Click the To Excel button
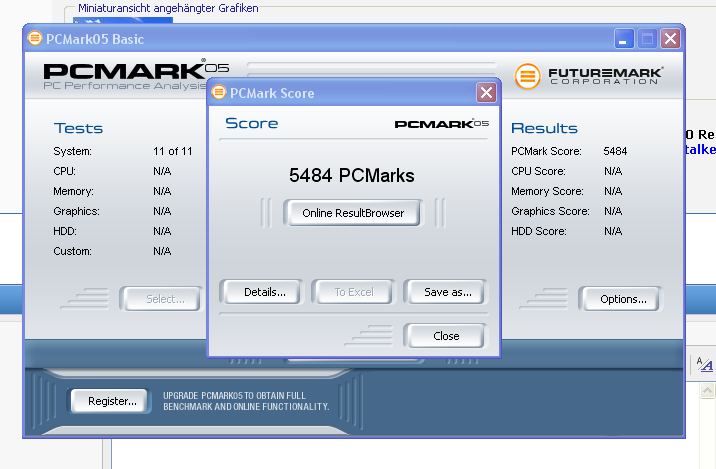 pos(353,292)
